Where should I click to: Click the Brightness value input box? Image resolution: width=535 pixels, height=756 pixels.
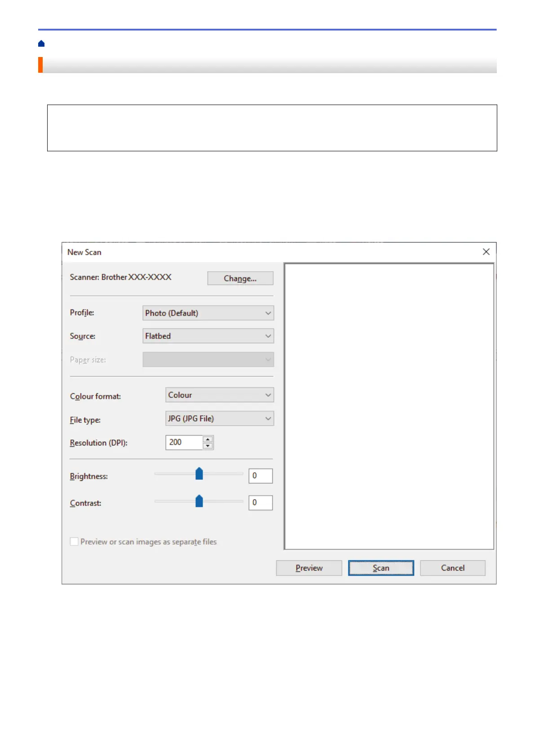click(261, 476)
